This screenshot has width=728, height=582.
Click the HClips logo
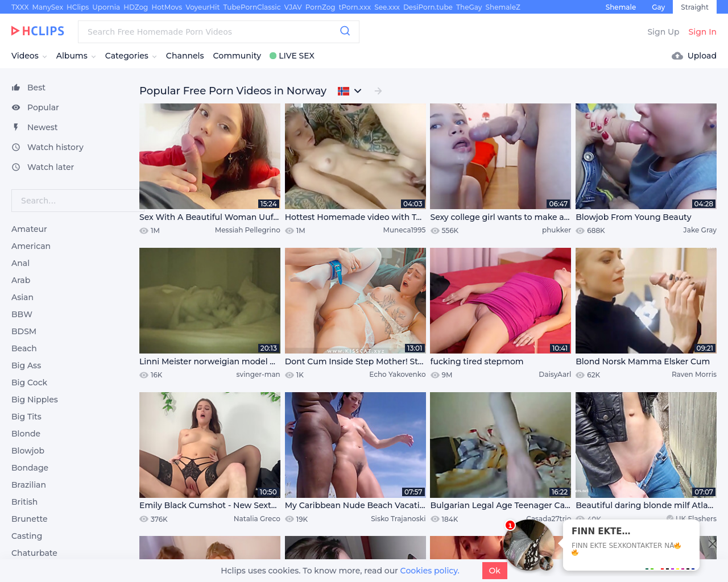pos(38,31)
